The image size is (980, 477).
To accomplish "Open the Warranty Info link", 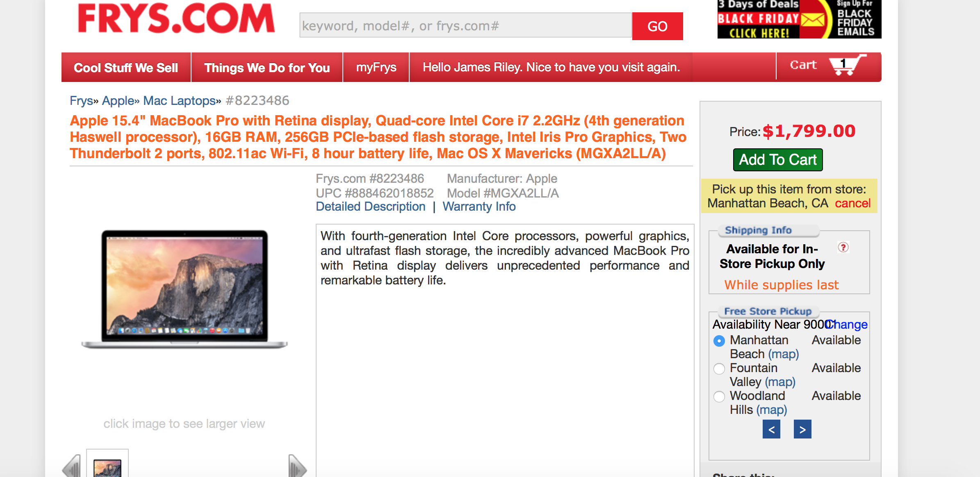I will pyautogui.click(x=479, y=207).
